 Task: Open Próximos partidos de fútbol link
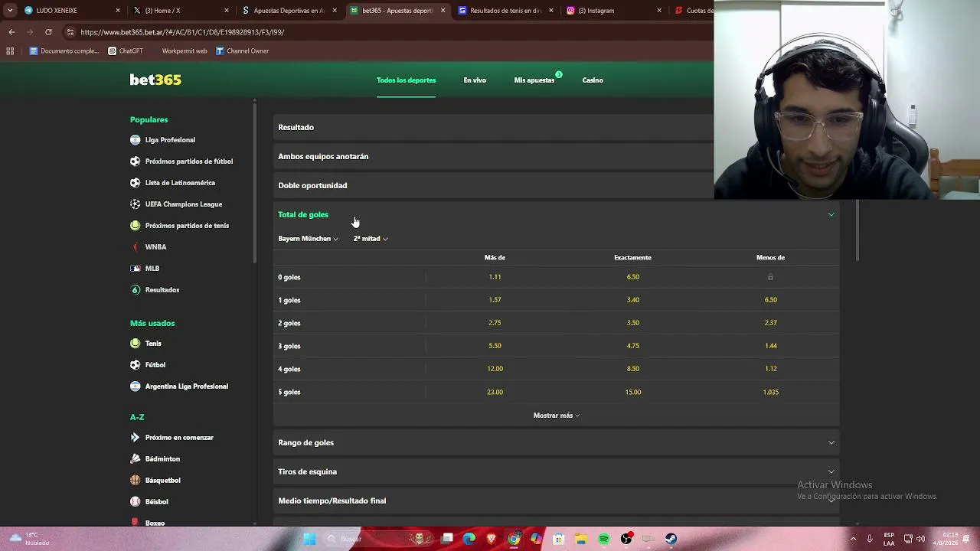[x=189, y=161]
